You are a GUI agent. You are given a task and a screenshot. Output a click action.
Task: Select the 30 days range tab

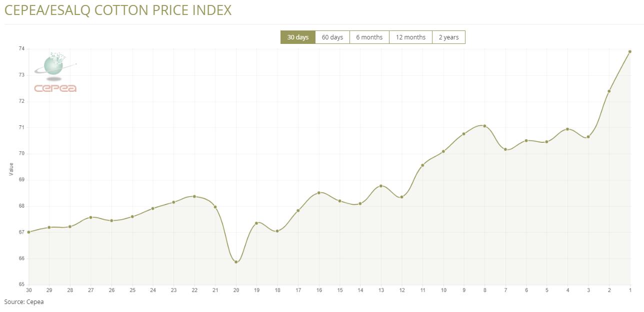click(x=298, y=37)
